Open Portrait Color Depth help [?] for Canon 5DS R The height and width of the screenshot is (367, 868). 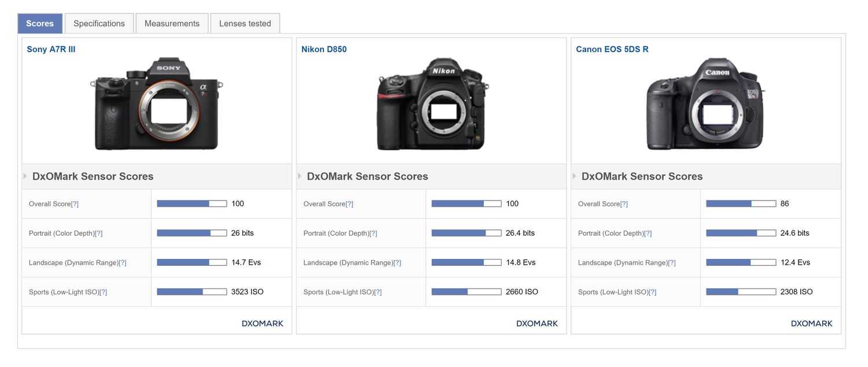pyautogui.click(x=648, y=233)
